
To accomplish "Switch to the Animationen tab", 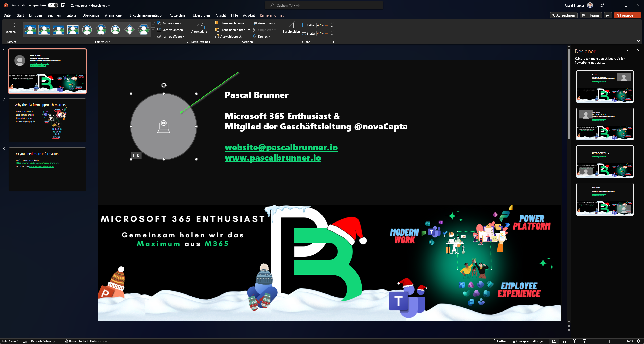I will [114, 15].
